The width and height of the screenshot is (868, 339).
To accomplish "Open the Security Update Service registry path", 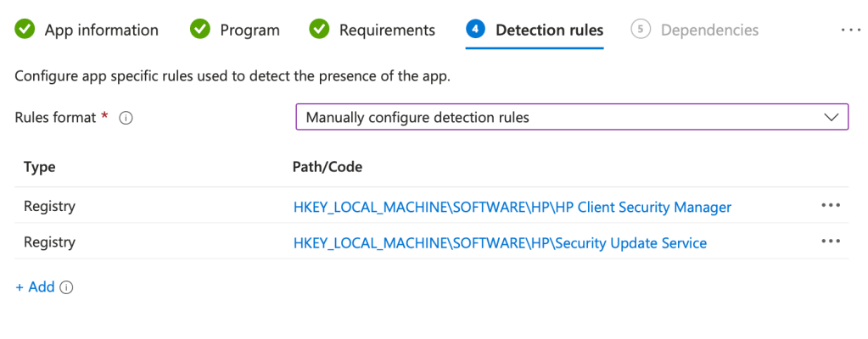I will click(x=500, y=242).
